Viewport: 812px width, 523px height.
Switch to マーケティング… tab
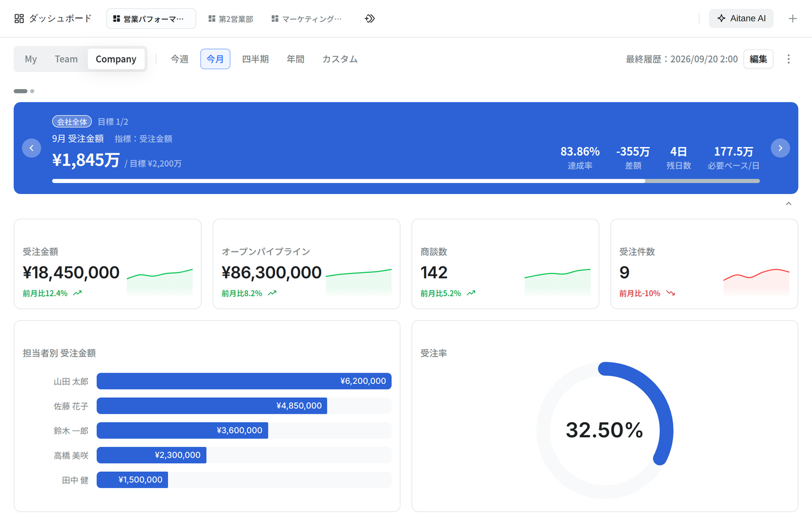[x=307, y=19]
